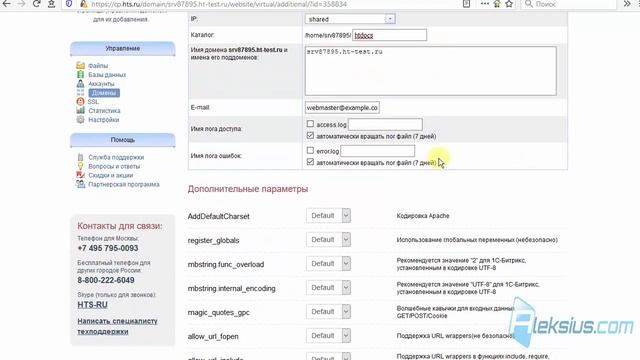Open the Настройки link
The width and height of the screenshot is (640, 360).
point(104,120)
